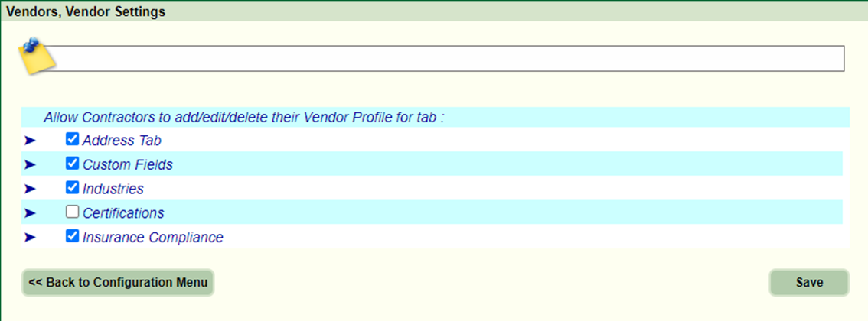This screenshot has height=321, width=868.
Task: Click the arrow icon beside Address Tab
Action: [30, 141]
